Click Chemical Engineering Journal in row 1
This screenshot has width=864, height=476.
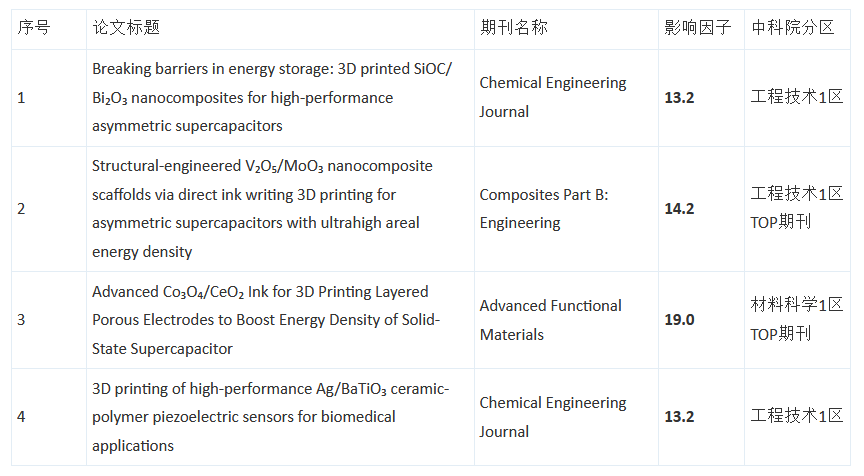point(553,97)
